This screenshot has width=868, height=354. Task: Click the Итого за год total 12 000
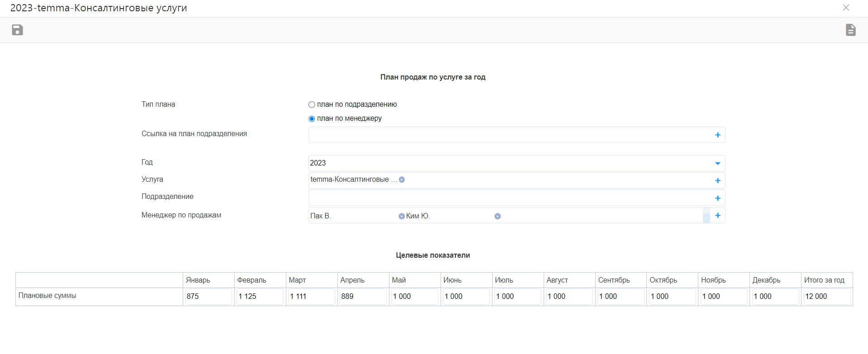[x=827, y=297]
